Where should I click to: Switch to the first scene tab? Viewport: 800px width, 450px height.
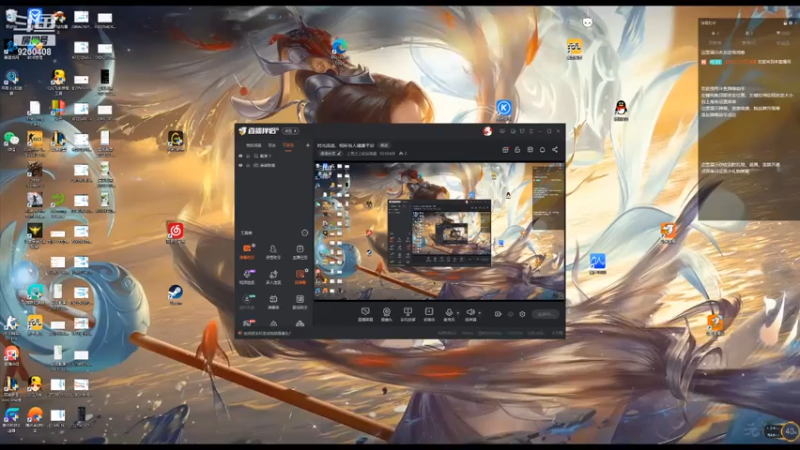point(254,145)
